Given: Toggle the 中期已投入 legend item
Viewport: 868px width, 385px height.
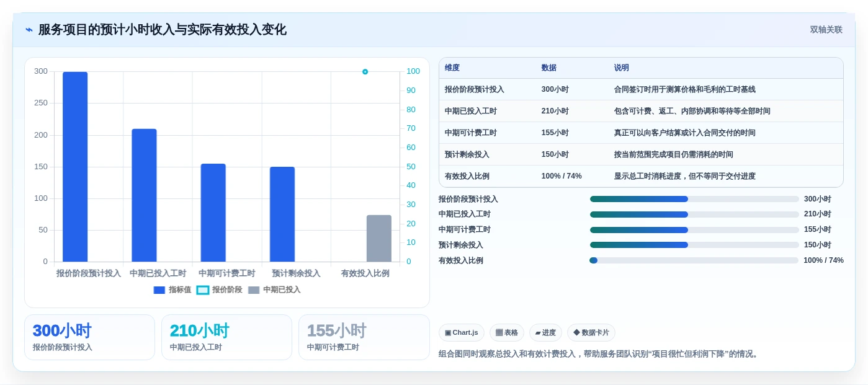Looking at the screenshot, I should [274, 290].
